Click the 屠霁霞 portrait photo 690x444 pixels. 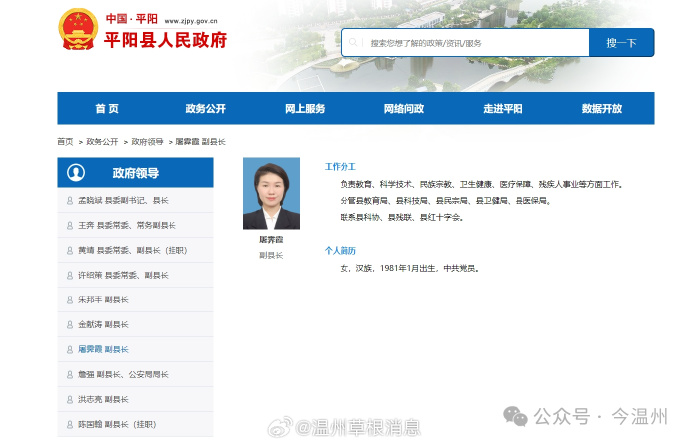tap(271, 193)
